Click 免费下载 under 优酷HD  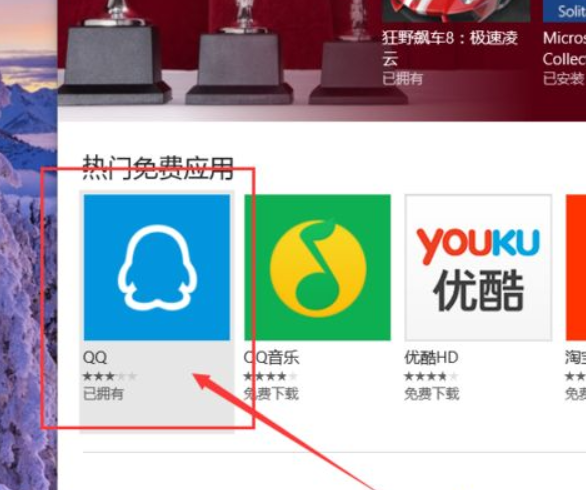coord(432,394)
